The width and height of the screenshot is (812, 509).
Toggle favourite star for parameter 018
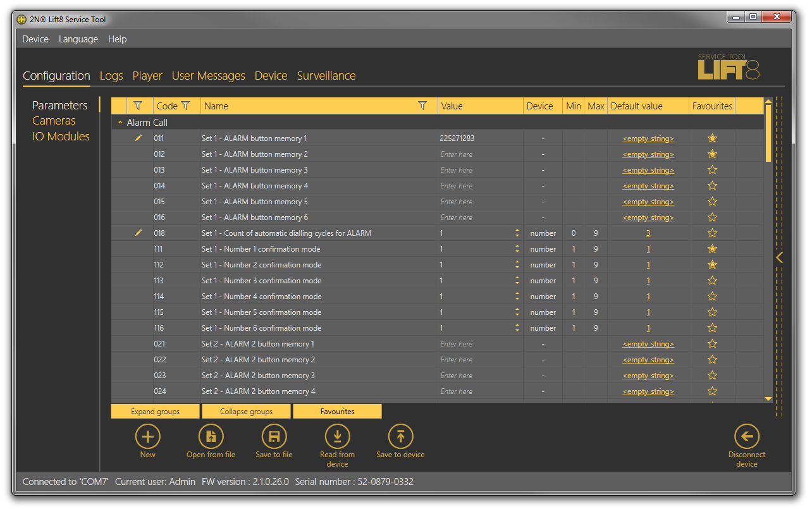[712, 233]
